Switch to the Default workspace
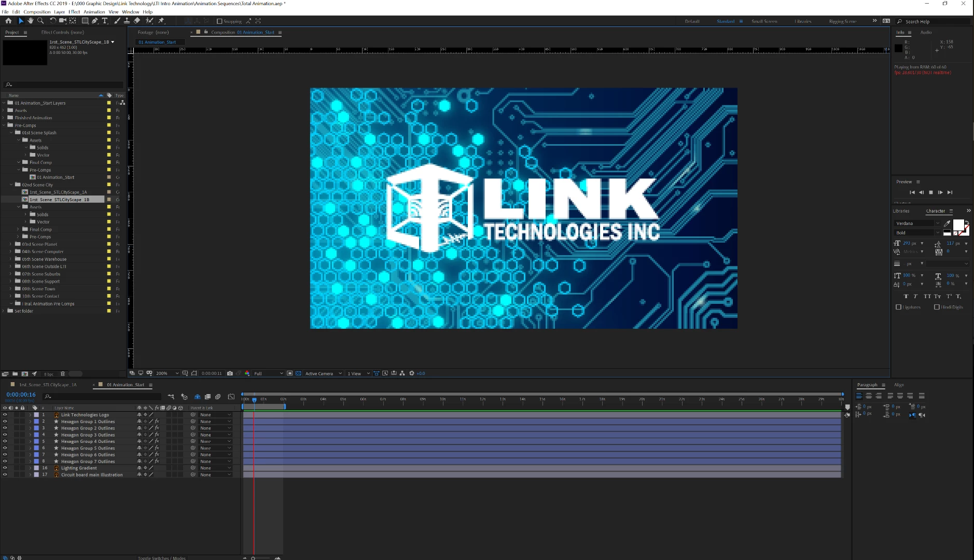Screen dimensions: 974x560 tap(692, 21)
